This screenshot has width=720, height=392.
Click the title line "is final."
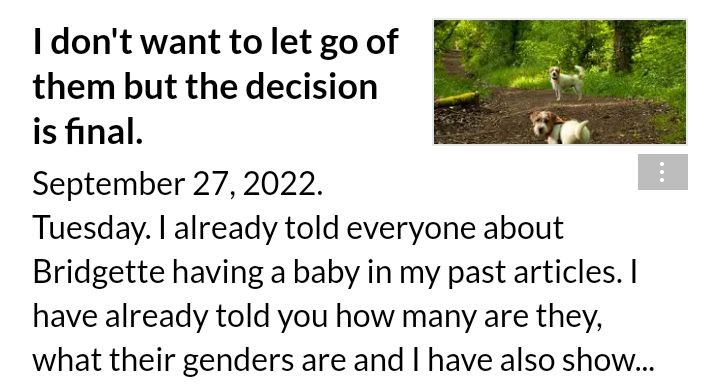pyautogui.click(x=87, y=131)
